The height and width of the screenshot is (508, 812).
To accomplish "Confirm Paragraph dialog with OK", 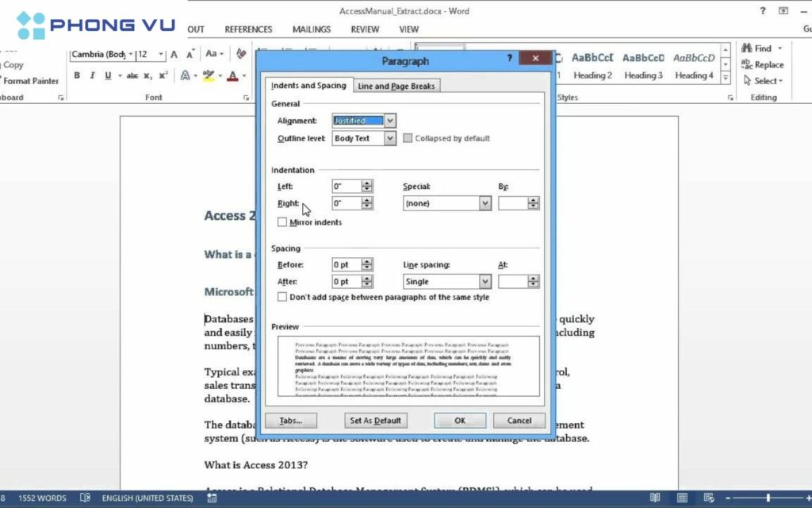I will pyautogui.click(x=460, y=421).
